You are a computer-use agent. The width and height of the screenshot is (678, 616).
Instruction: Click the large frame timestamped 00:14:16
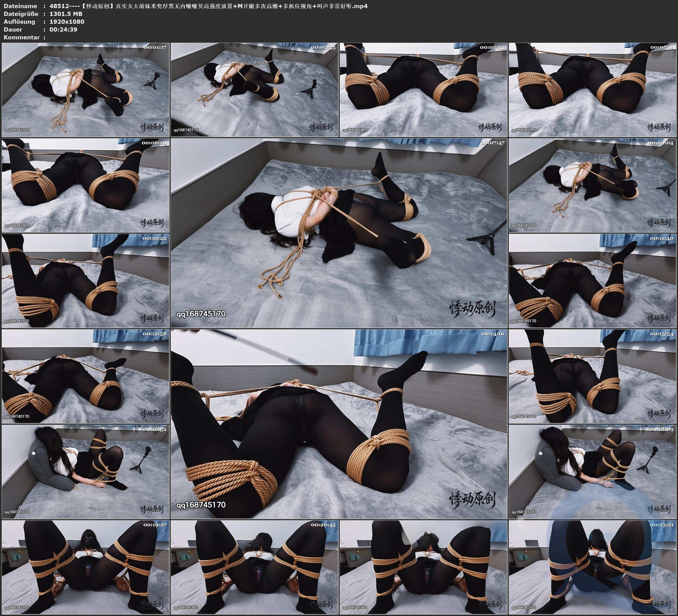[339, 424]
